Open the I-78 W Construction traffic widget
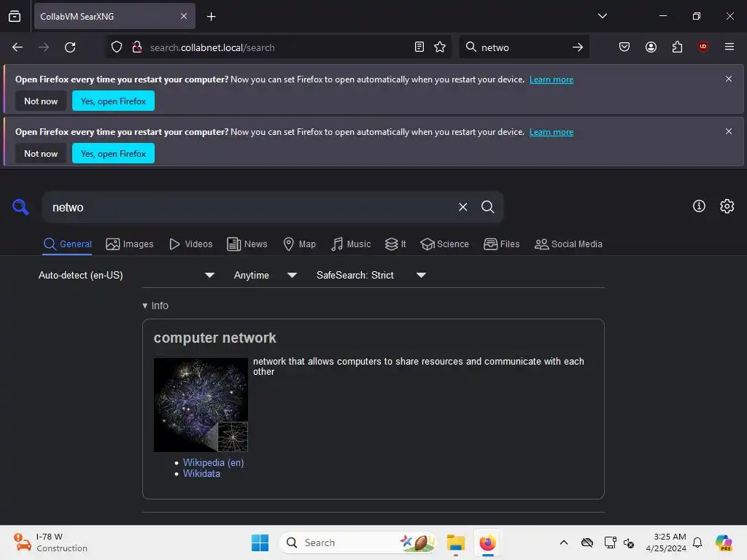747x560 pixels. 50,542
